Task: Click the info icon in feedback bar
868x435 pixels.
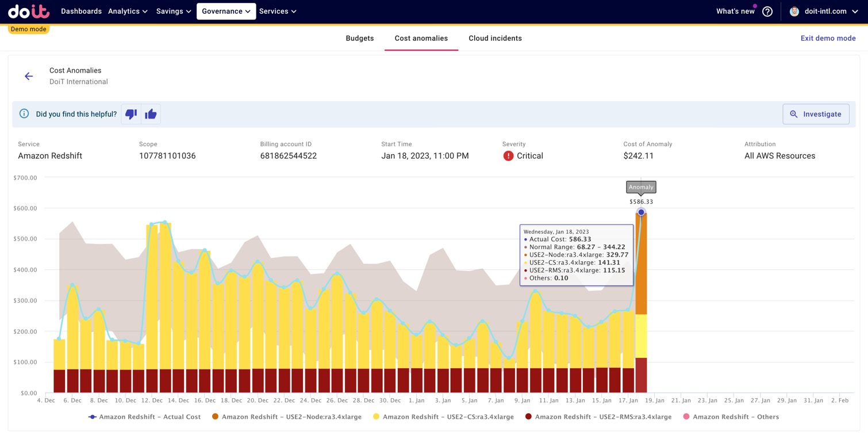Action: pyautogui.click(x=24, y=114)
